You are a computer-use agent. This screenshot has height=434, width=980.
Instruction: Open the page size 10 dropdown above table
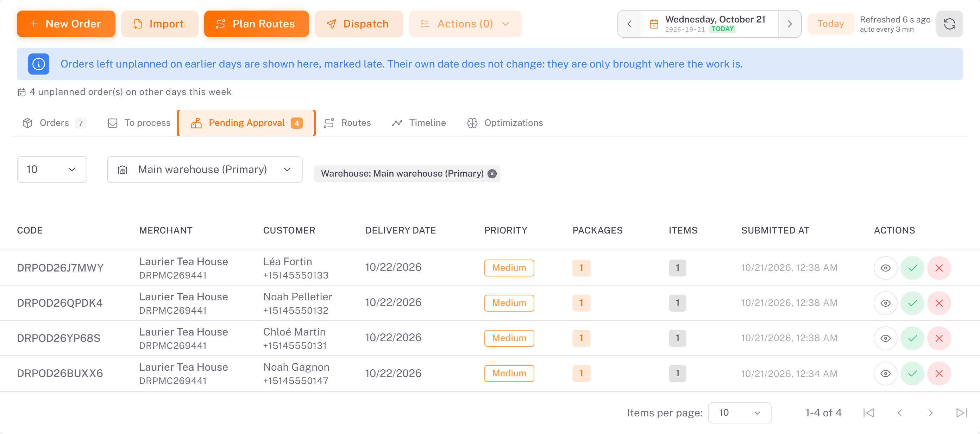(52, 170)
